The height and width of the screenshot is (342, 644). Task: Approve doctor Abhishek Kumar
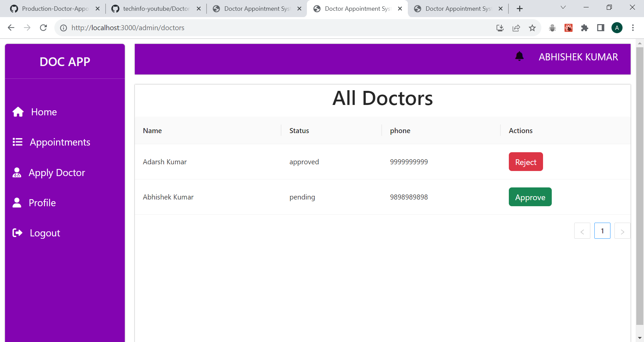pyautogui.click(x=530, y=197)
